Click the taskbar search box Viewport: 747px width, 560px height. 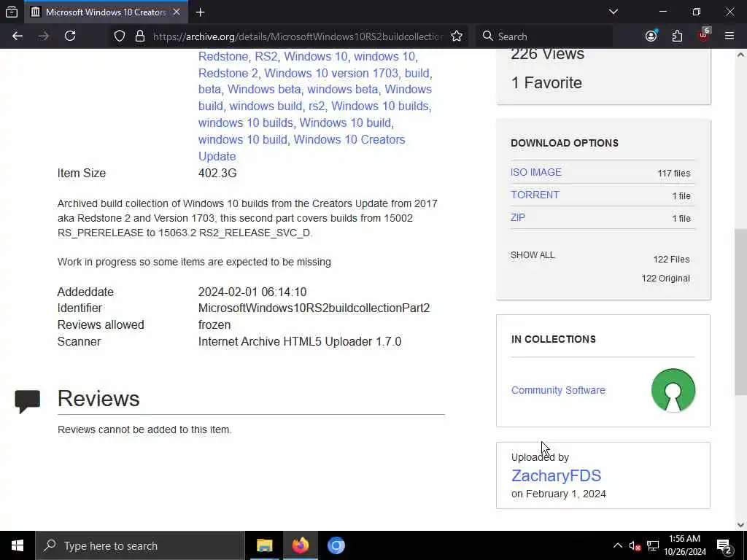click(140, 545)
